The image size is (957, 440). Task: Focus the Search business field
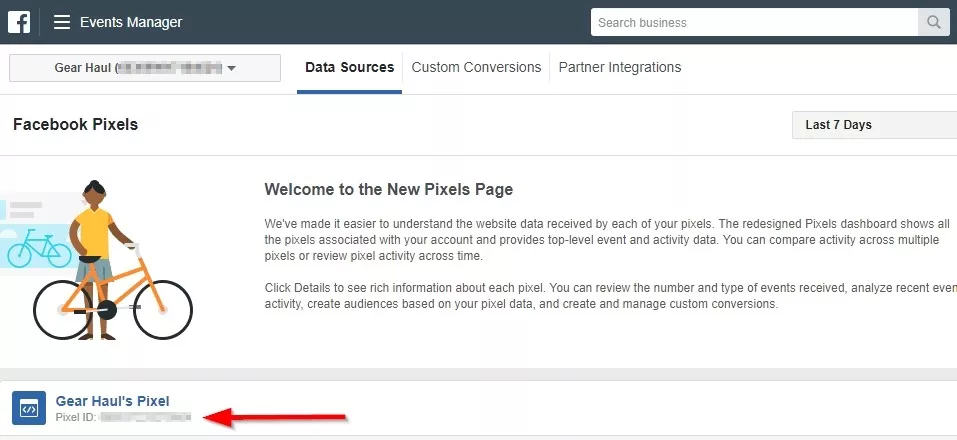click(x=754, y=23)
